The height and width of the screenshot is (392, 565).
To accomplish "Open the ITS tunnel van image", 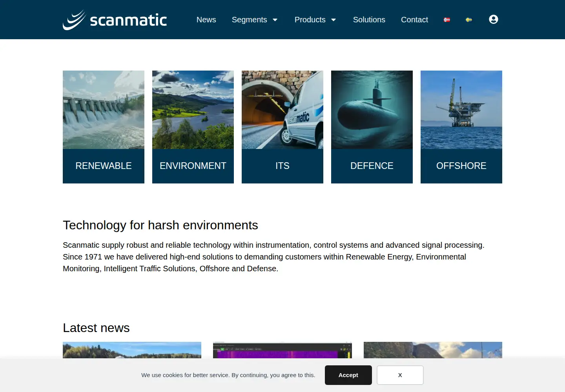I will 282,110.
